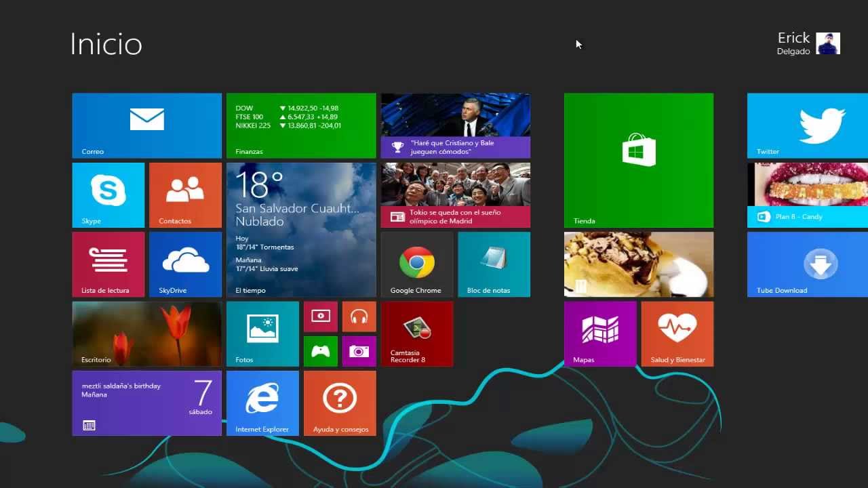The width and height of the screenshot is (868, 488).
Task: Click the FTSE 100 stock row
Action: click(x=286, y=117)
